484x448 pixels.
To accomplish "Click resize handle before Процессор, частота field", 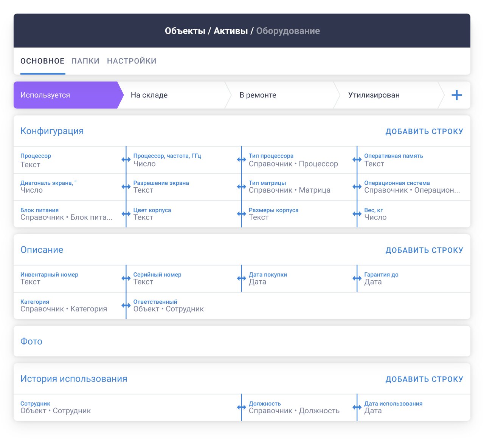I will tap(126, 160).
